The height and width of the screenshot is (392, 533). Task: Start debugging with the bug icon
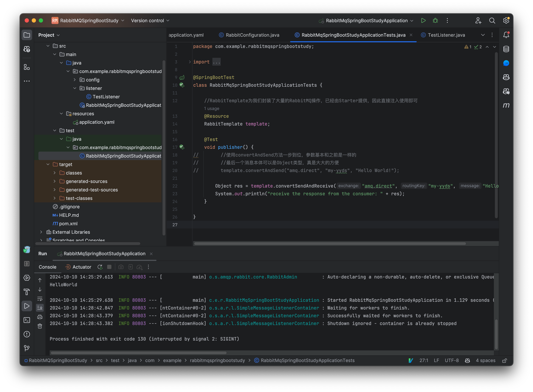click(x=435, y=21)
